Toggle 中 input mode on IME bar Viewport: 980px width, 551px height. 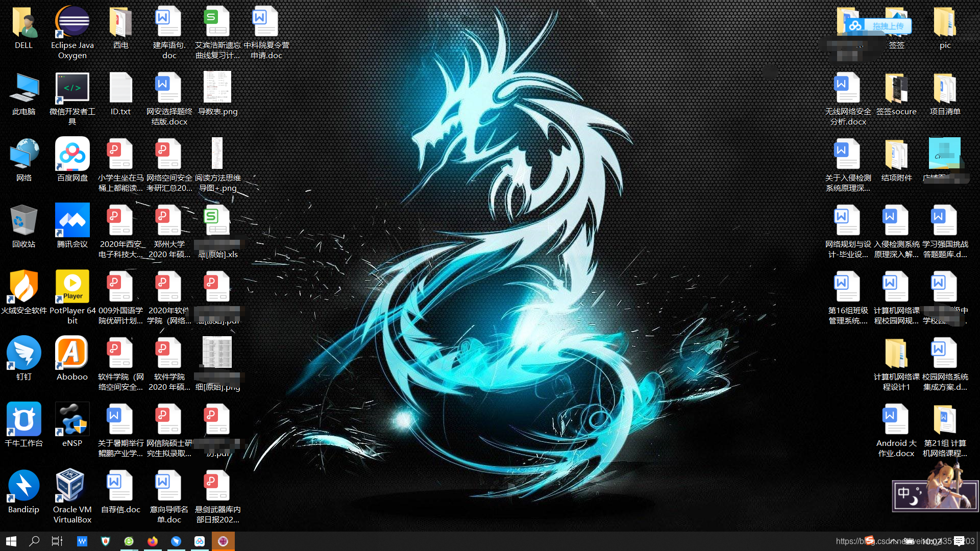point(903,493)
